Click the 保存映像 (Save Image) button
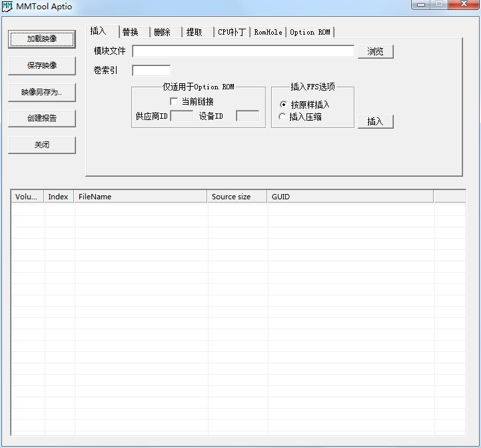The image size is (481, 448). coord(42,65)
